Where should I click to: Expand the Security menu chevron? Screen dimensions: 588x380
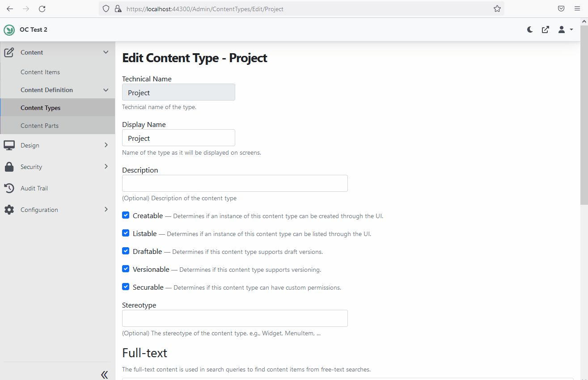(x=106, y=166)
